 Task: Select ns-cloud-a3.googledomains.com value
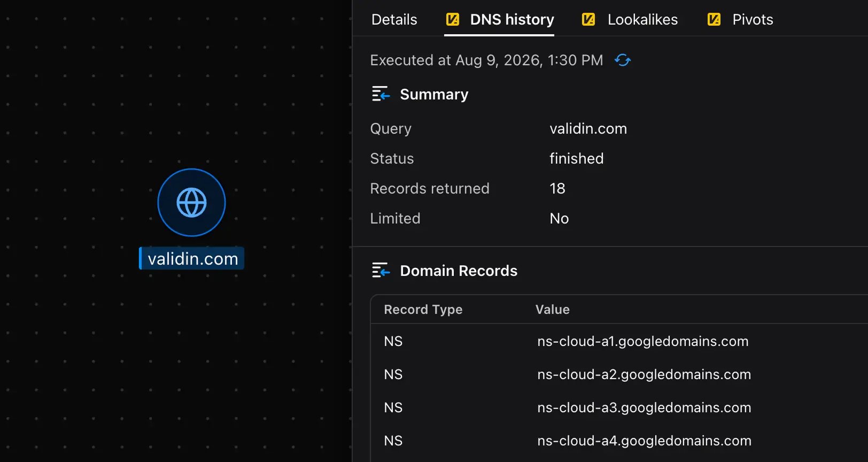point(644,407)
